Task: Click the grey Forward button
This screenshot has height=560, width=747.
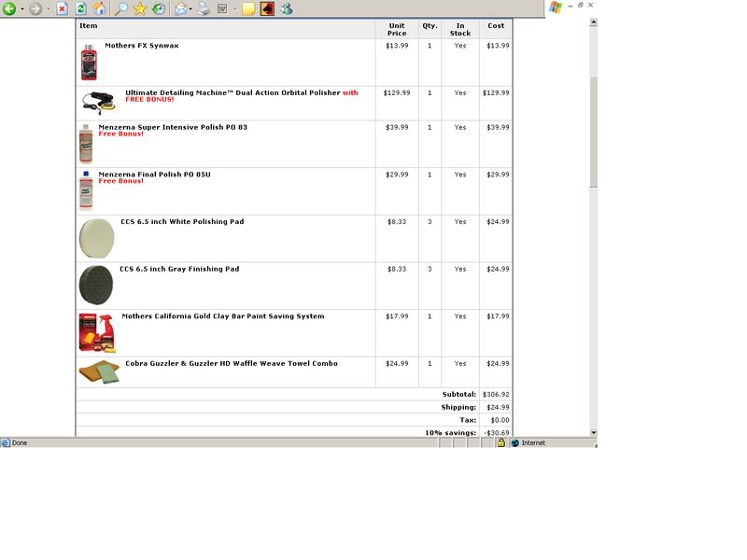Action: click(x=35, y=8)
